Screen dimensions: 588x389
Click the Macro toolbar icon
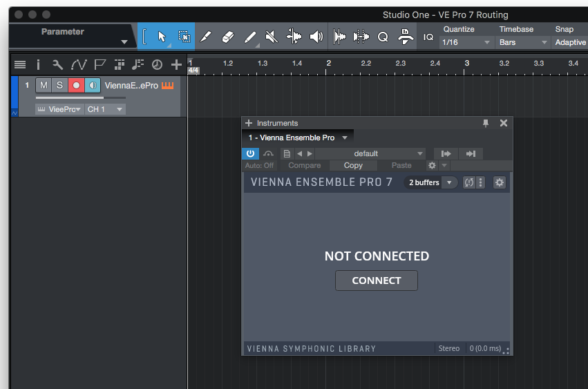[406, 37]
